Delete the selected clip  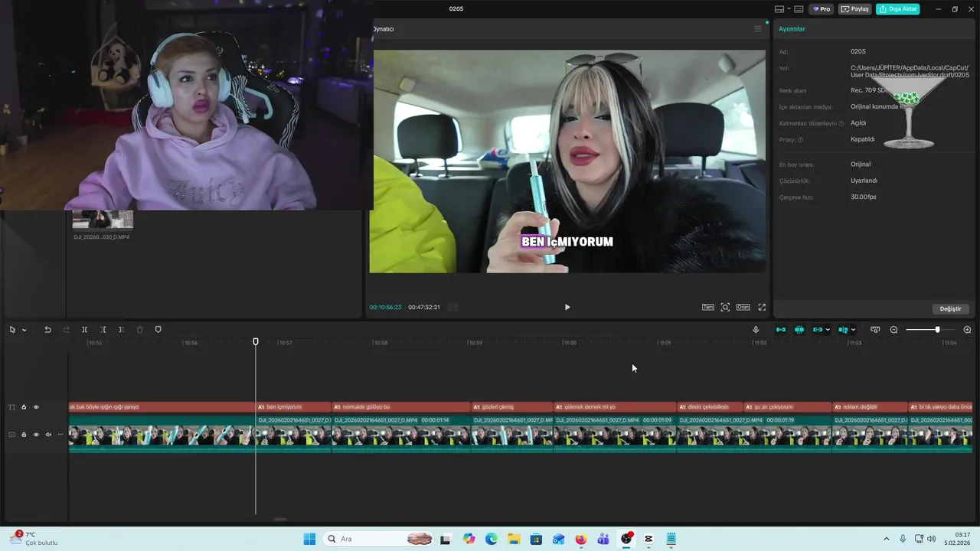pos(139,330)
